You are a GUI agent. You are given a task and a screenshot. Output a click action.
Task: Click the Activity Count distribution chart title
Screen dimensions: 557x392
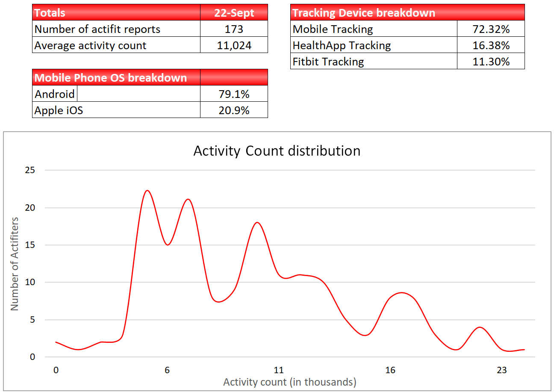[x=277, y=151]
